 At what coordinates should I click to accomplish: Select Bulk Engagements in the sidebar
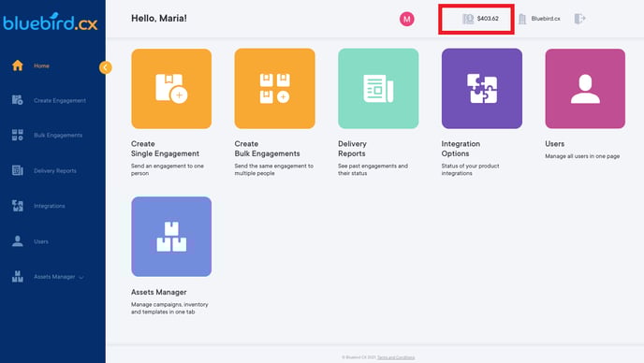pyautogui.click(x=58, y=135)
